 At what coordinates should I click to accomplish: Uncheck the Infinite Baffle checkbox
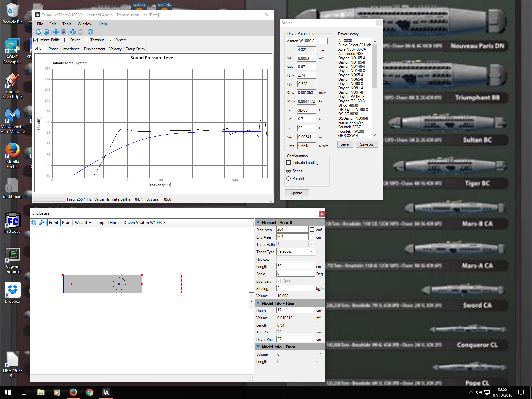coord(36,40)
